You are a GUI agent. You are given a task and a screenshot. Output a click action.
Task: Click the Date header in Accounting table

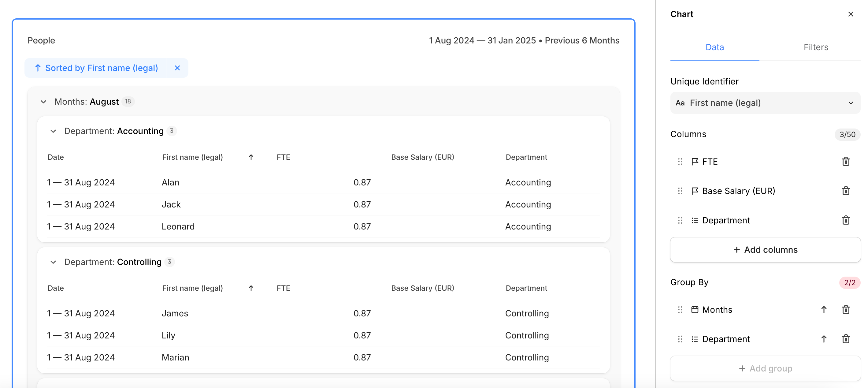[x=56, y=157]
